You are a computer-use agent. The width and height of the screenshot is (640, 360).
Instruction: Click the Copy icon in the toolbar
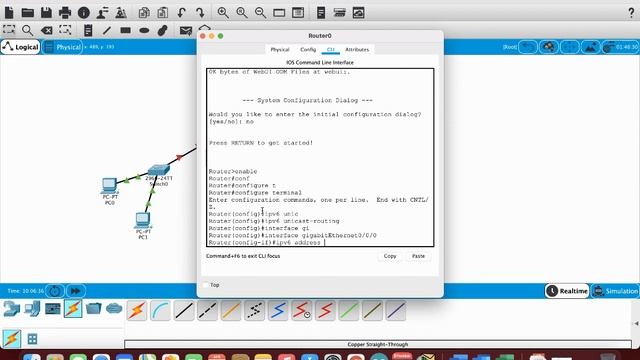(x=144, y=13)
